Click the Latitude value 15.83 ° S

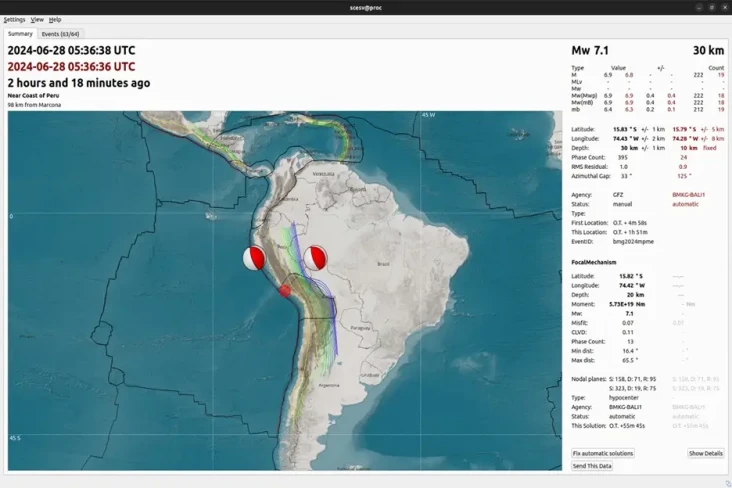pyautogui.click(x=625, y=129)
